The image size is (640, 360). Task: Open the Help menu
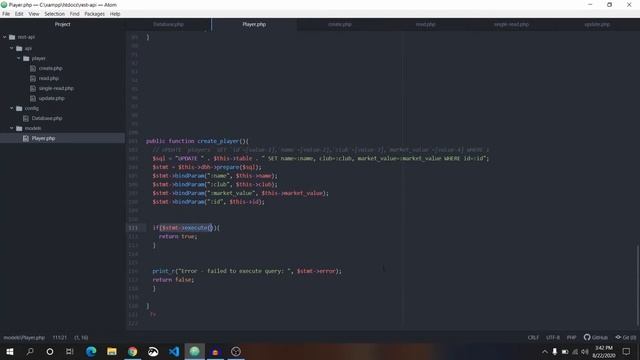tap(115, 14)
